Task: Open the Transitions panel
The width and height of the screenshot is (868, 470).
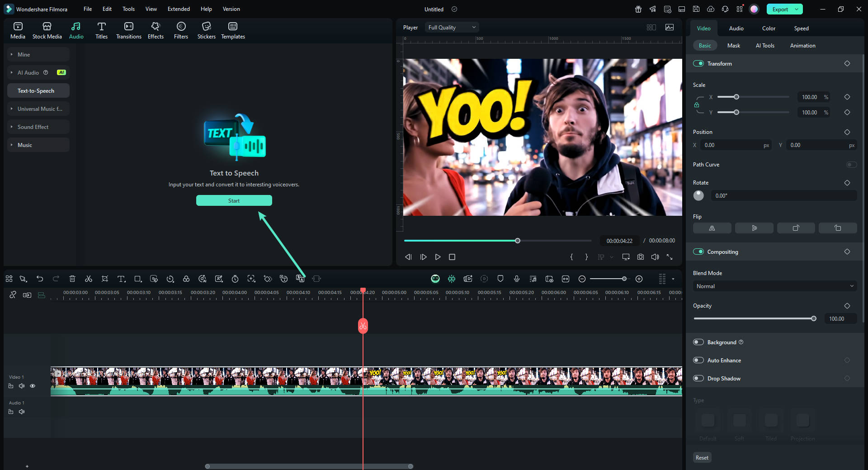Action: tap(129, 30)
